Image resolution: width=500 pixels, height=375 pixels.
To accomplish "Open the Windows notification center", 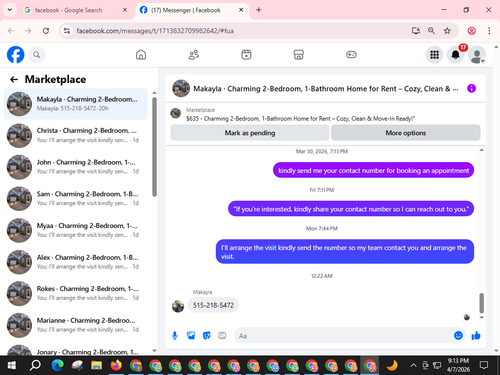I will pyautogui.click(x=484, y=366).
